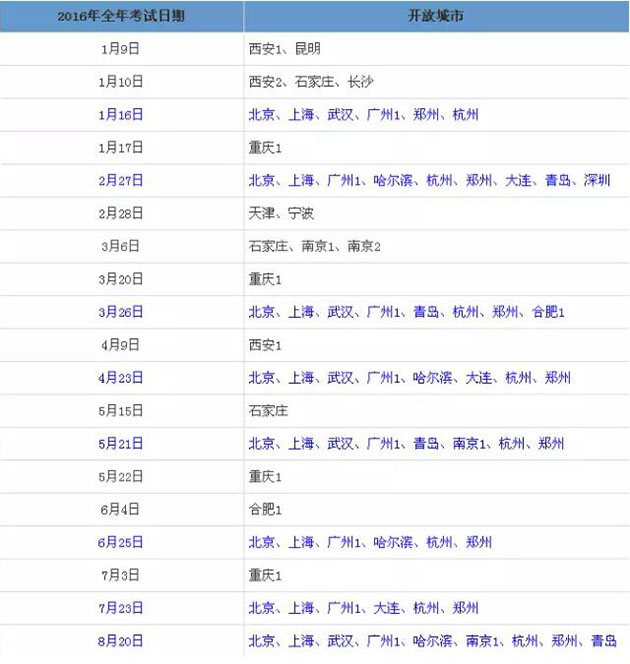Click the 5月21日 date link
The image size is (630, 664).
tap(121, 444)
